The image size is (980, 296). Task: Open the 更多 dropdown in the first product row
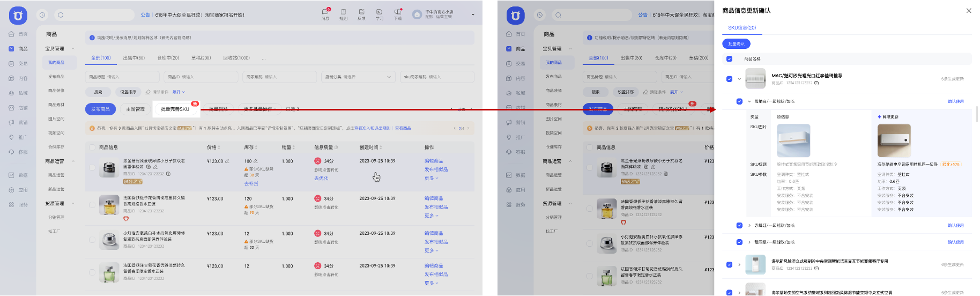pos(431,178)
